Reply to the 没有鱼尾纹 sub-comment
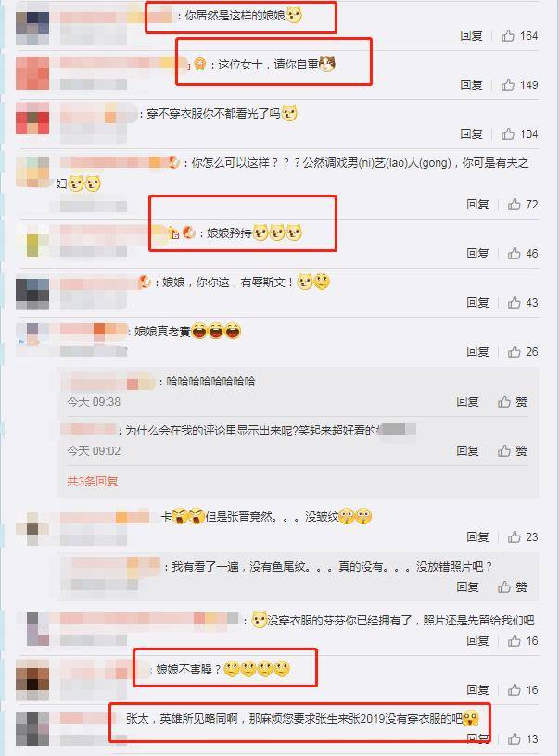Image resolution: width=559 pixels, height=756 pixels. [467, 586]
